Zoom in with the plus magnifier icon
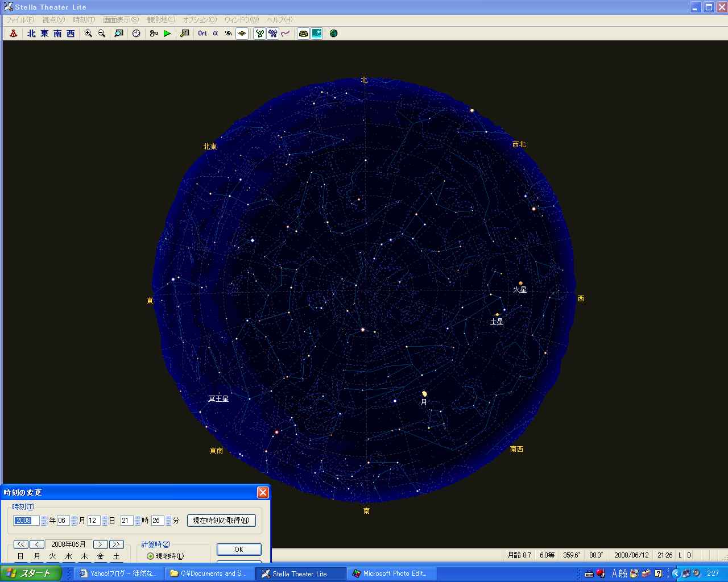 88,34
